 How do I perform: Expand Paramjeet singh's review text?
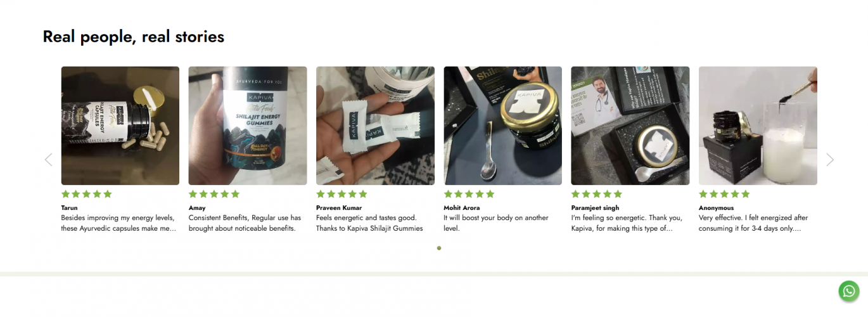(627, 223)
